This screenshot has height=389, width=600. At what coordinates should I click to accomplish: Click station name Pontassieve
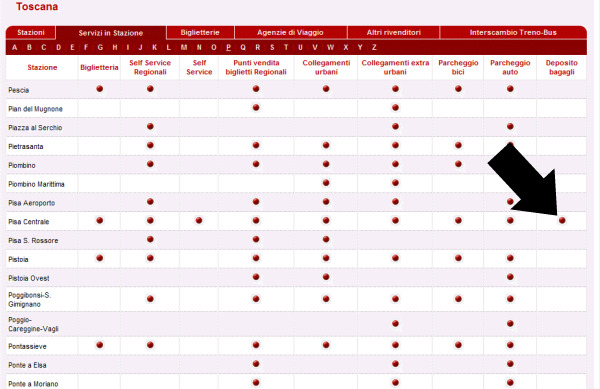pos(27,347)
